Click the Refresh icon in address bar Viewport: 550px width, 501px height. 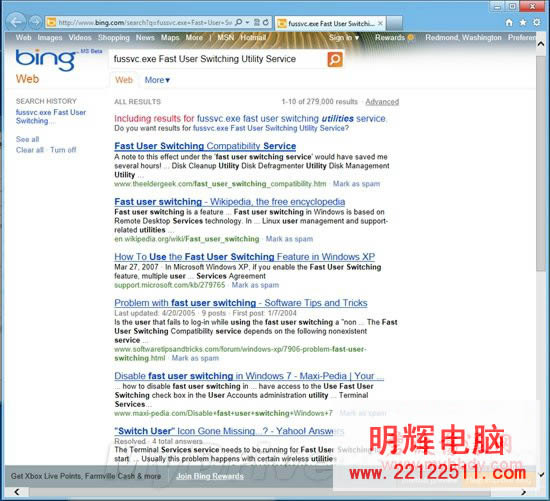(x=266, y=22)
